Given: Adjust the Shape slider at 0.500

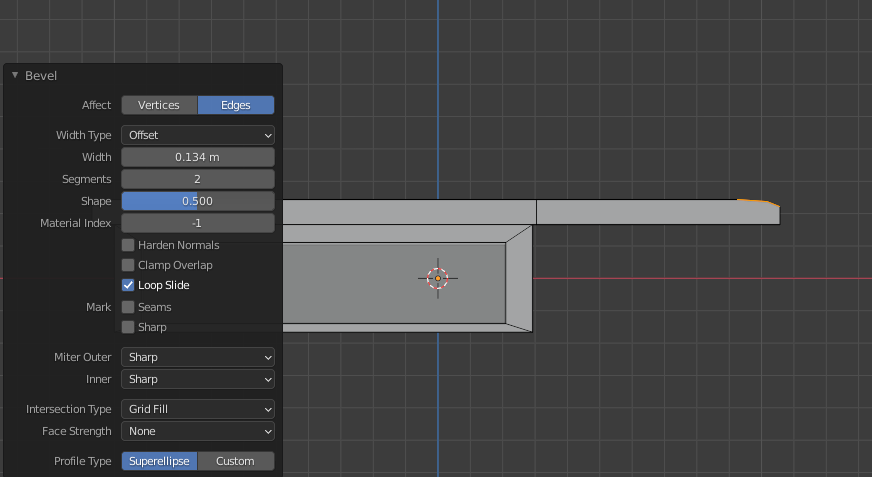Looking at the screenshot, I should tap(198, 201).
